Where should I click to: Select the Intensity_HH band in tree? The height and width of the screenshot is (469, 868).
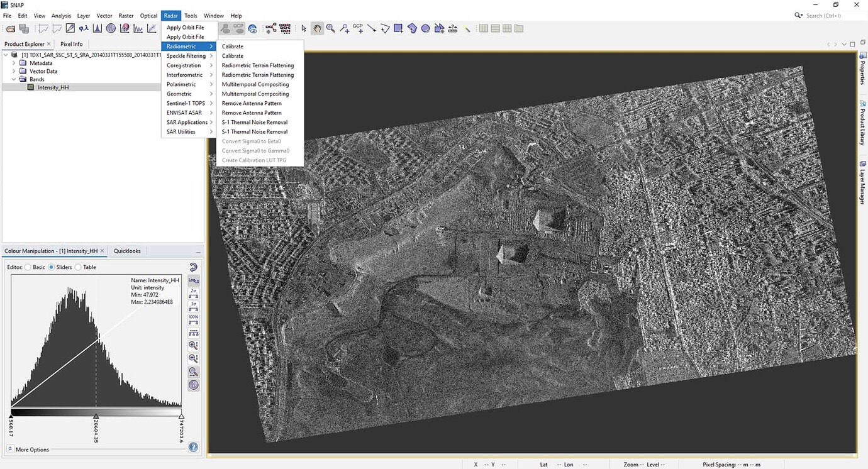point(53,87)
